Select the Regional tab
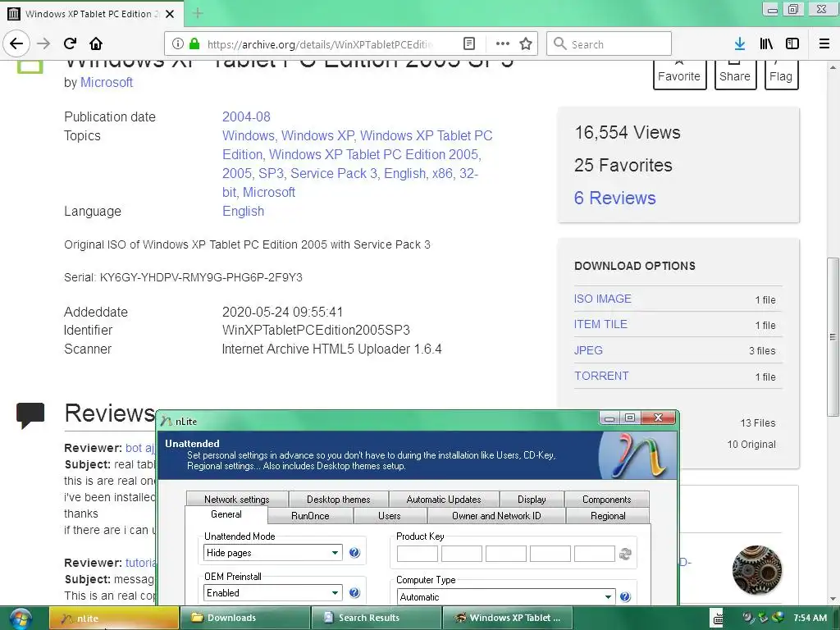Image resolution: width=840 pixels, height=630 pixels. click(608, 516)
